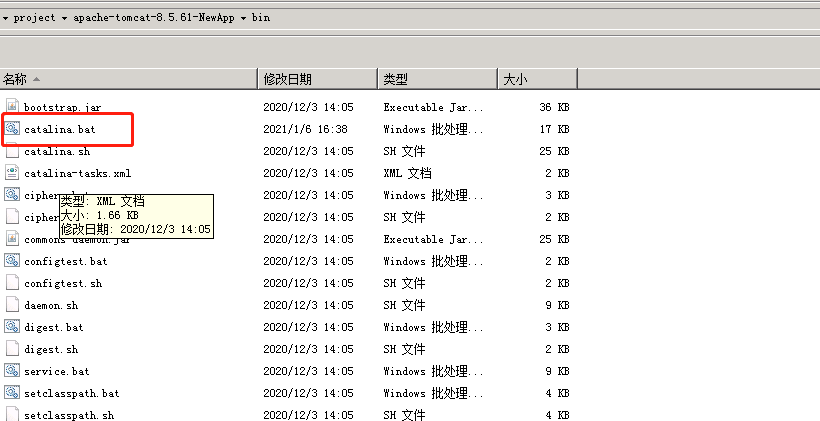Image resolution: width=820 pixels, height=421 pixels.
Task: Select the catalina-tasks.xml document icon
Action: pos(12,172)
